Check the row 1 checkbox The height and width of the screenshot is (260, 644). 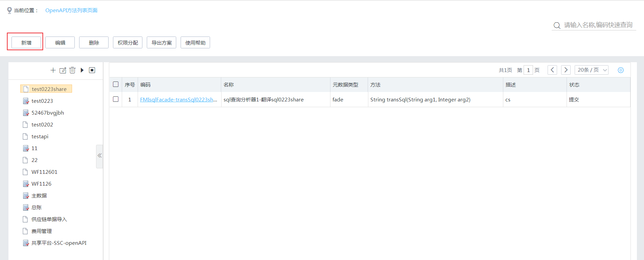coord(116,99)
